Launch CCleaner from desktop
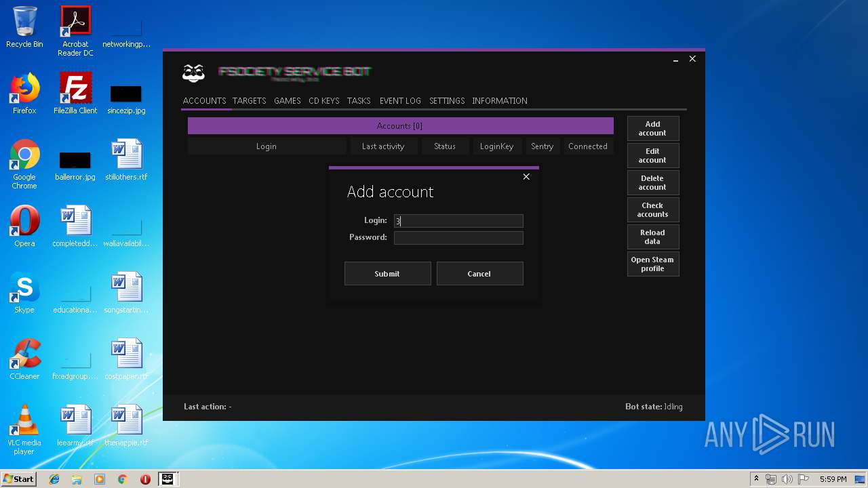Viewport: 868px width, 488px height. point(24,359)
